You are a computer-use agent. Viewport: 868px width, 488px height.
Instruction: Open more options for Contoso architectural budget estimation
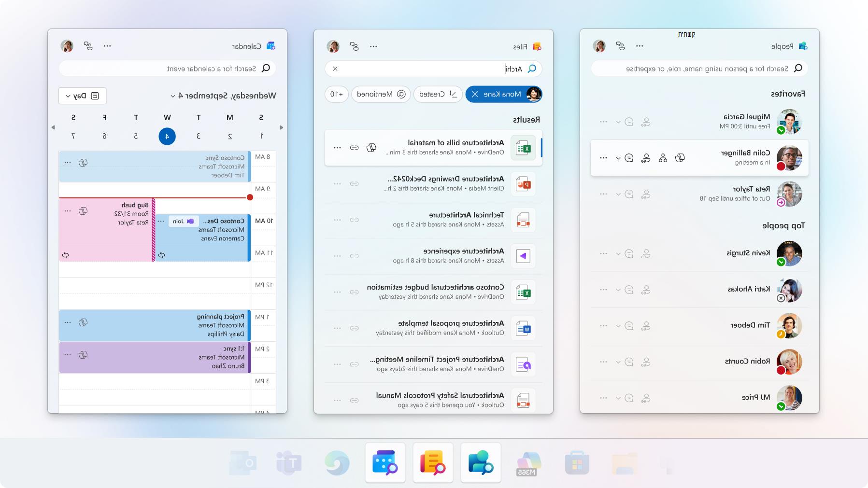[337, 292]
